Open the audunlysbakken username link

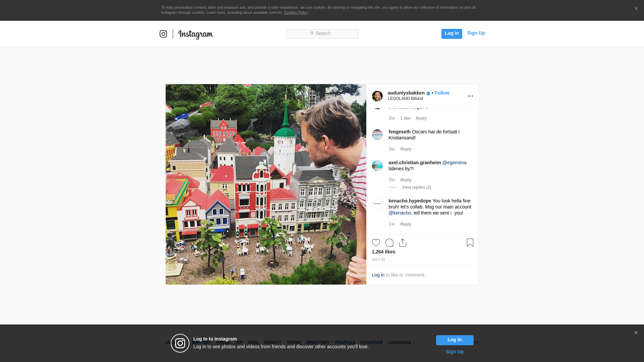pos(406,93)
